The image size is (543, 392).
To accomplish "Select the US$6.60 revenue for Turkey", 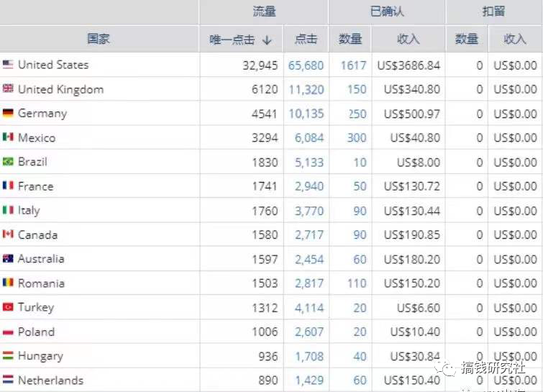I will click(419, 308).
